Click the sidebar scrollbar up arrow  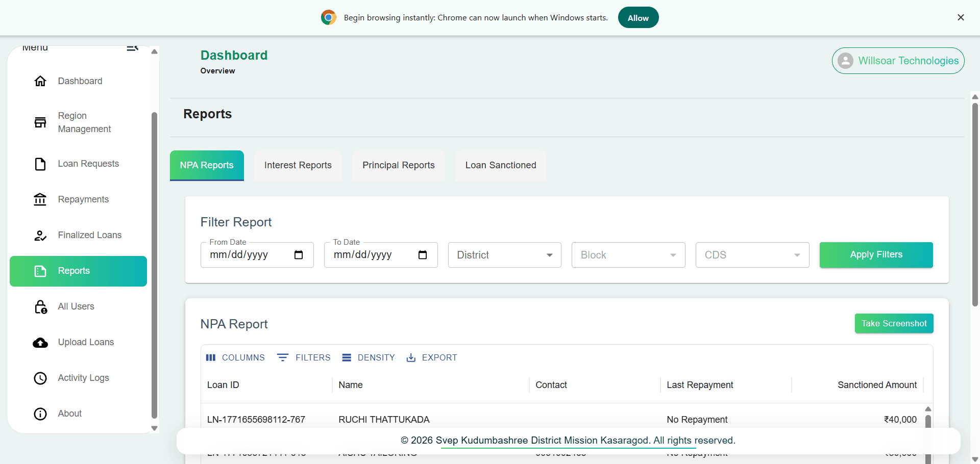[154, 51]
